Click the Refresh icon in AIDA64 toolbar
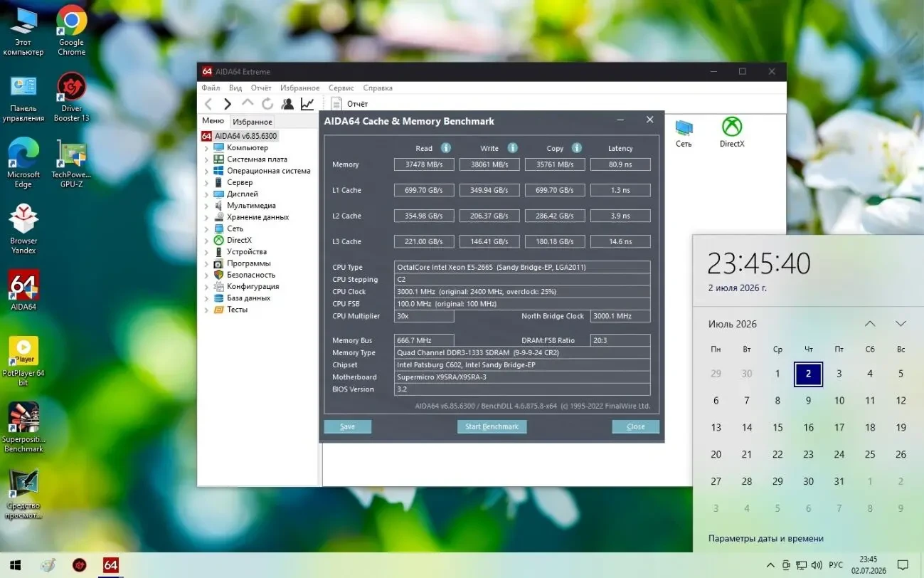Image resolution: width=924 pixels, height=578 pixels. click(x=267, y=104)
